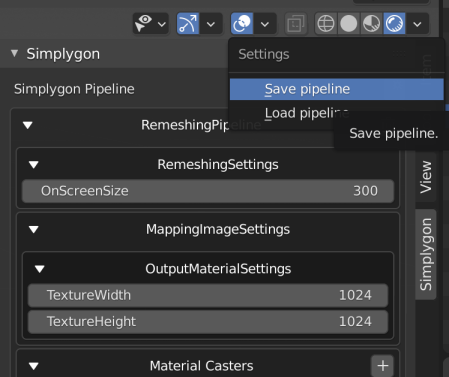
Task: Select Load pipeline menu entry
Action: coord(337,113)
